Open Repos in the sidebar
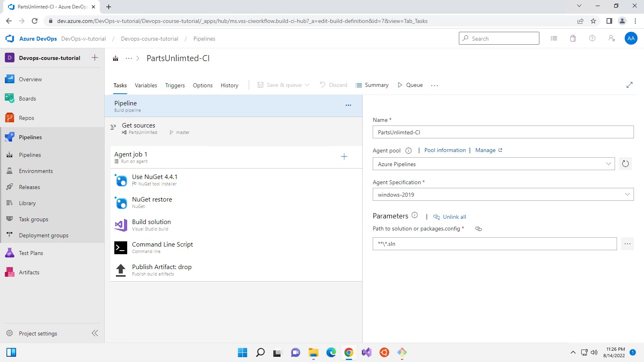This screenshot has width=644, height=362. point(52,118)
